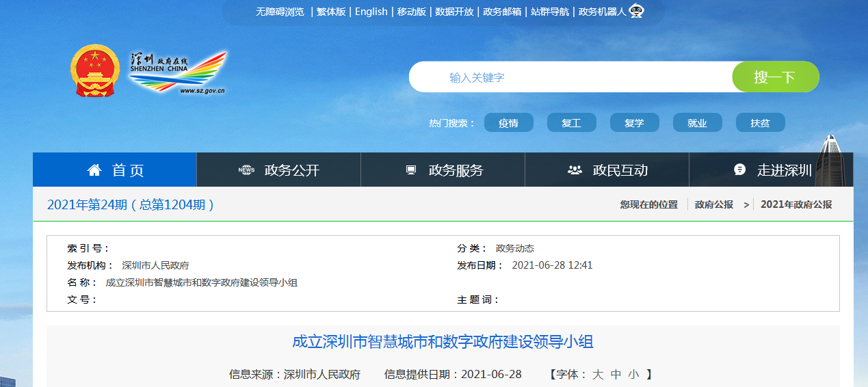Select hot search tag 复学

point(635,123)
